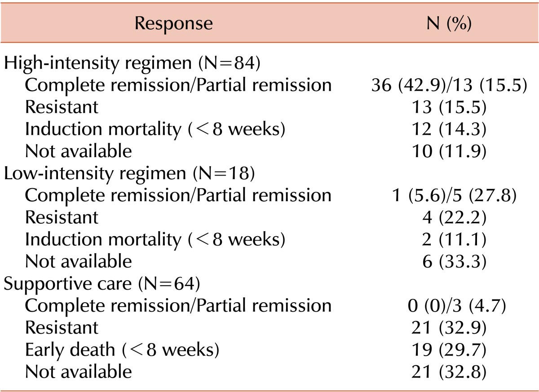Click the high-intensity Resistant value "13 (15.5)"

coord(447,107)
